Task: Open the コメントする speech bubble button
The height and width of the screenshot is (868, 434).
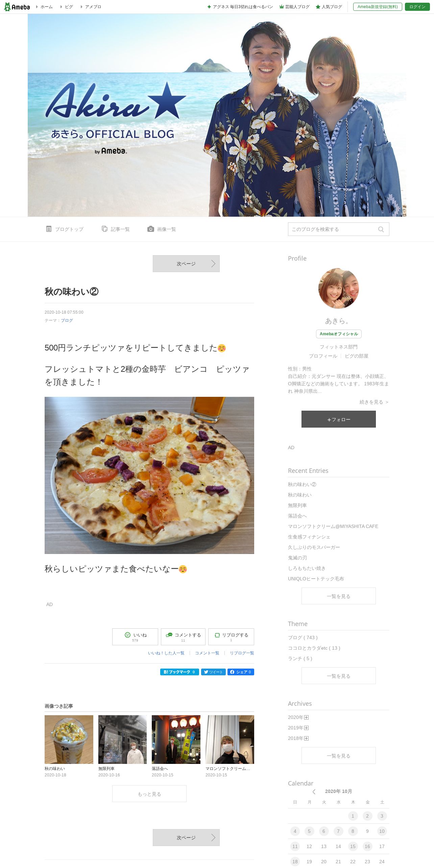Action: coord(183,637)
